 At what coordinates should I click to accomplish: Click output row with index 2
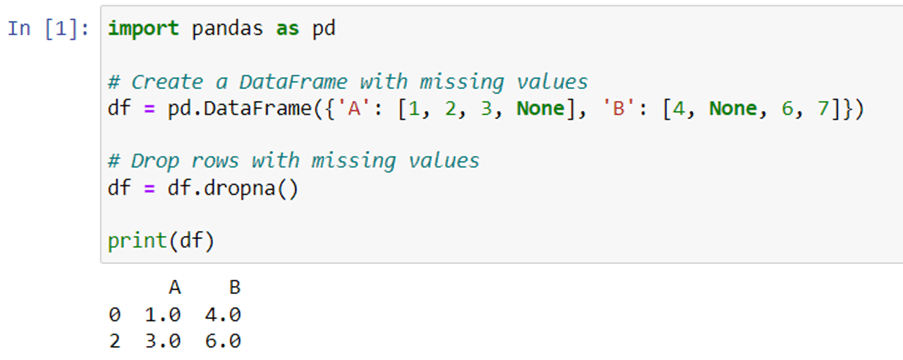tap(174, 341)
